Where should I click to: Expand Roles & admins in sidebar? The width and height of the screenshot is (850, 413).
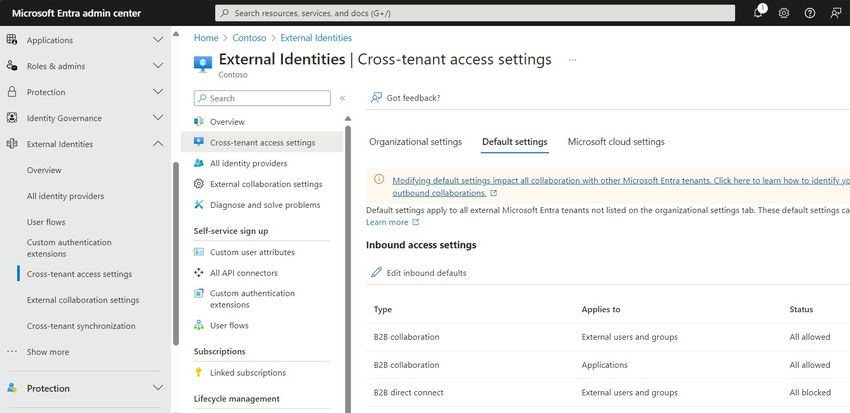(x=157, y=66)
